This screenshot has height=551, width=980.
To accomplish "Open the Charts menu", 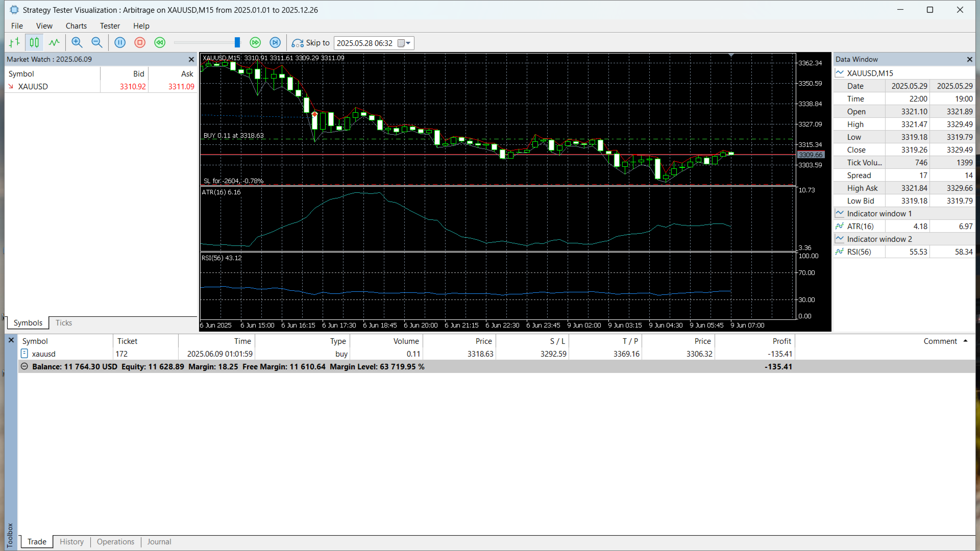I will [76, 26].
